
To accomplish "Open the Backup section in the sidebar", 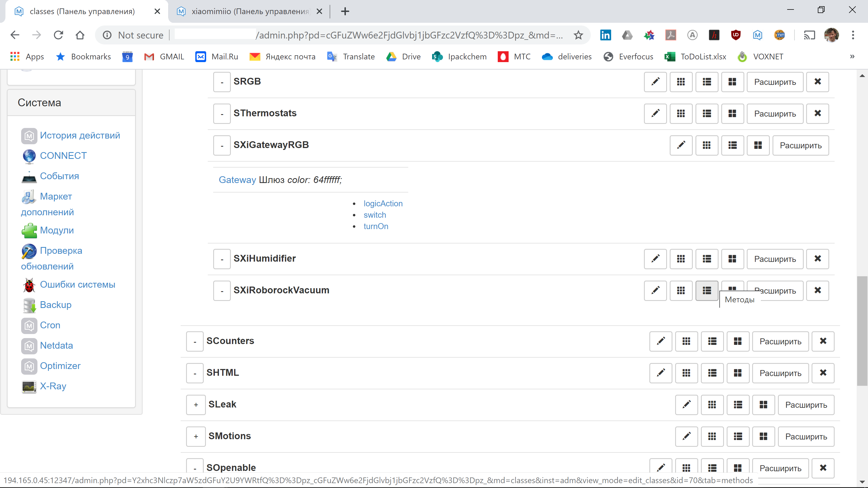I will [x=55, y=304].
